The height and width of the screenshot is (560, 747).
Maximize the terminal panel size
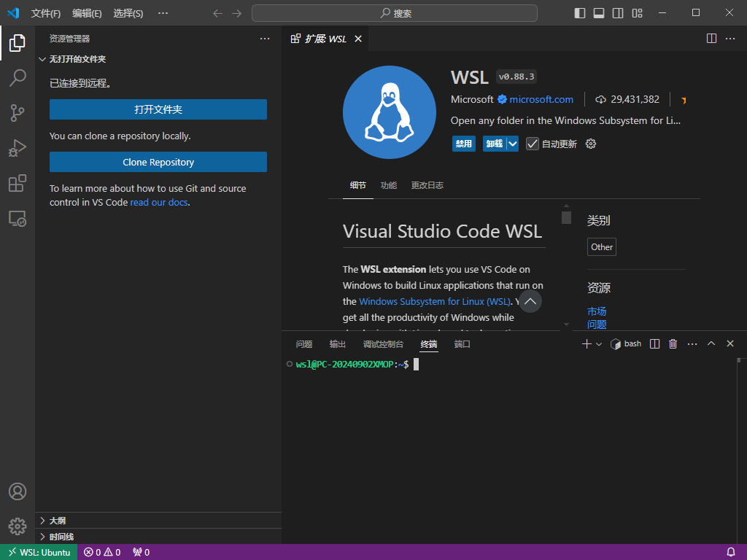[711, 344]
